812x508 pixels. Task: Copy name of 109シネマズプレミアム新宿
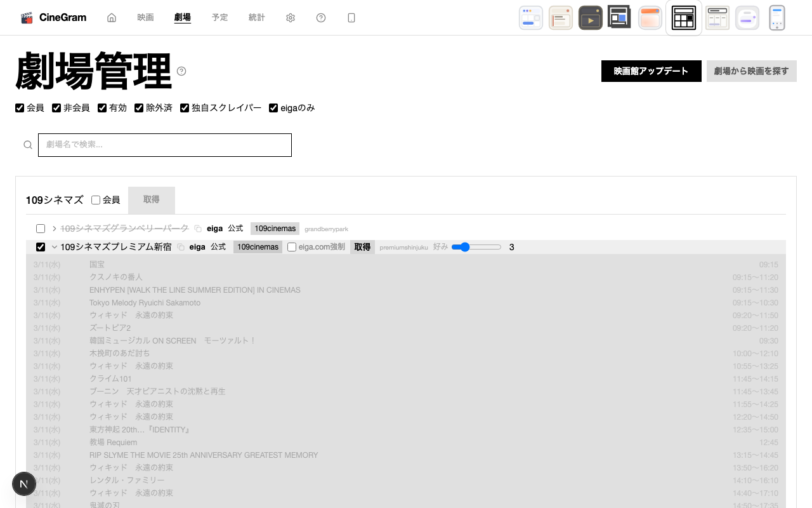[181, 247]
